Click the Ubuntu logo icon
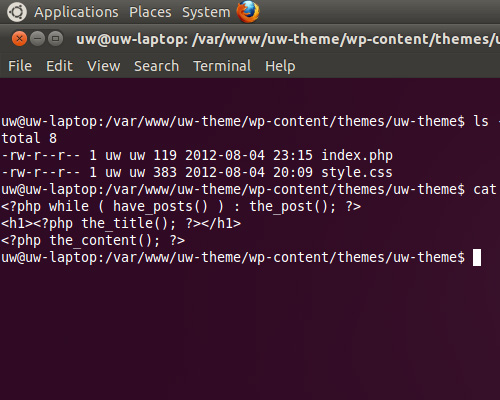 pos(17,12)
